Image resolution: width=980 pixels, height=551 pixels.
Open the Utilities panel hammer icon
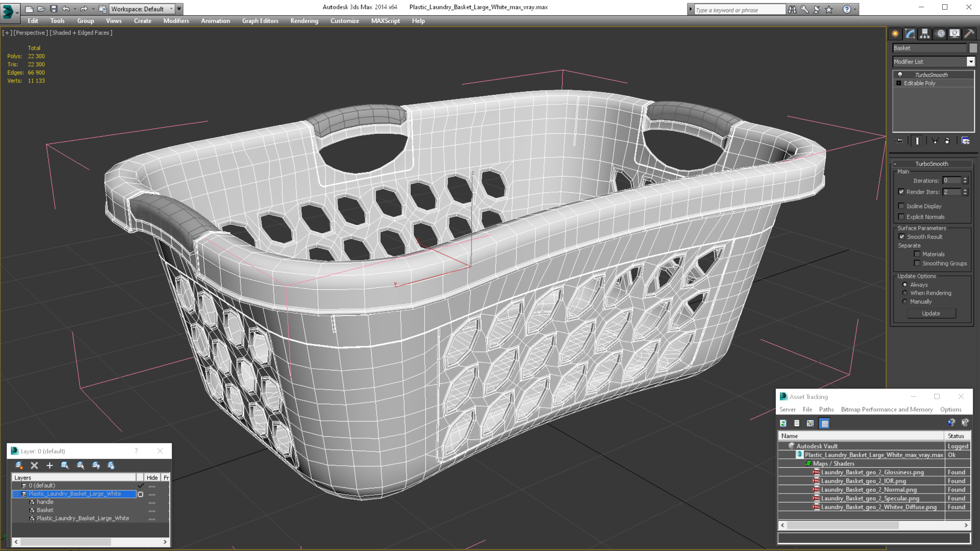point(969,33)
